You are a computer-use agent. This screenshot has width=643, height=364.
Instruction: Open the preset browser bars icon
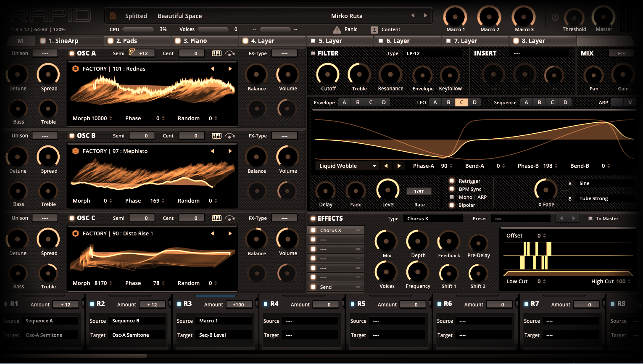(113, 16)
